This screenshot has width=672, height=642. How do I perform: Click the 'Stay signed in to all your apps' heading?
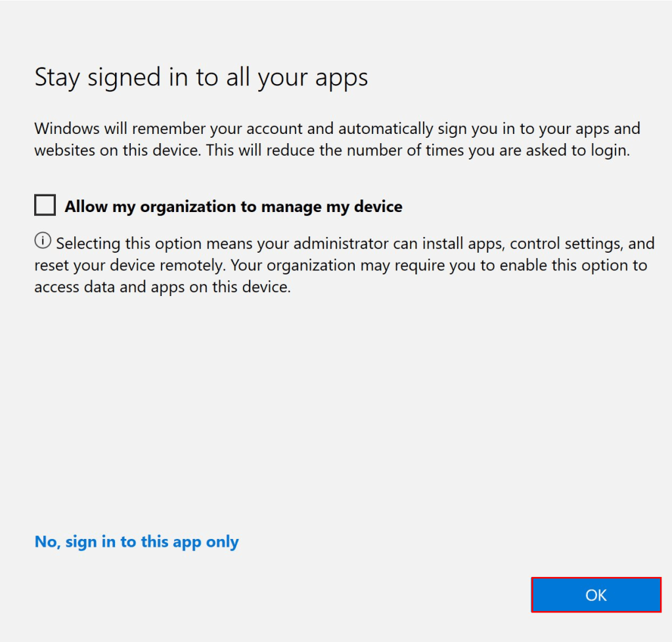pos(201,77)
